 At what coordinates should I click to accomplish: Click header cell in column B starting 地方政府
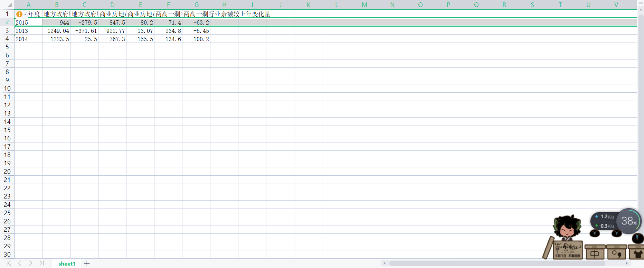56,14
